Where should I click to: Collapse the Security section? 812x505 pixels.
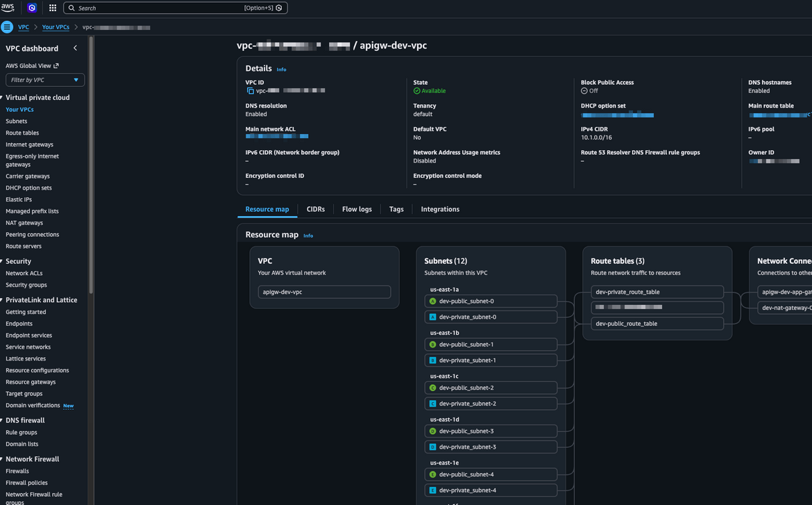(1, 261)
